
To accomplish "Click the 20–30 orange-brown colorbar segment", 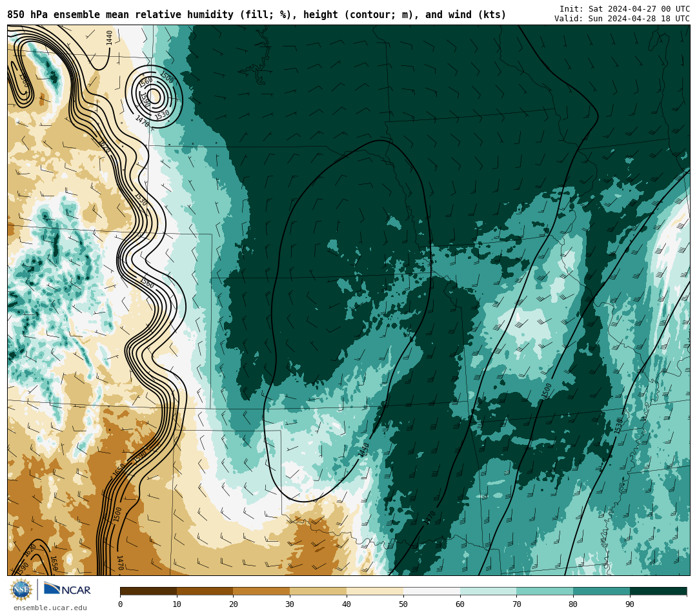I will tap(262, 591).
